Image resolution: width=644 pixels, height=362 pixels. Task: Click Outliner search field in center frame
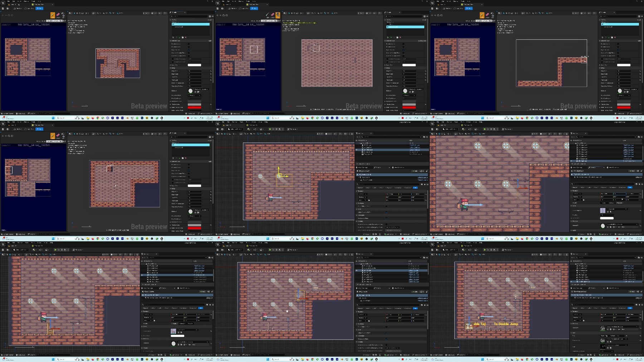click(392, 137)
